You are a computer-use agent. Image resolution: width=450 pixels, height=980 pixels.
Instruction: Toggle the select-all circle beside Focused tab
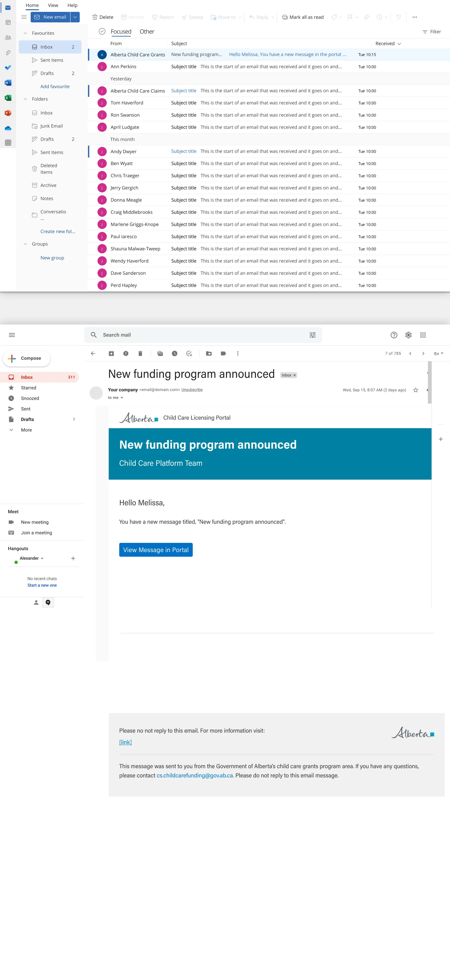[102, 31]
